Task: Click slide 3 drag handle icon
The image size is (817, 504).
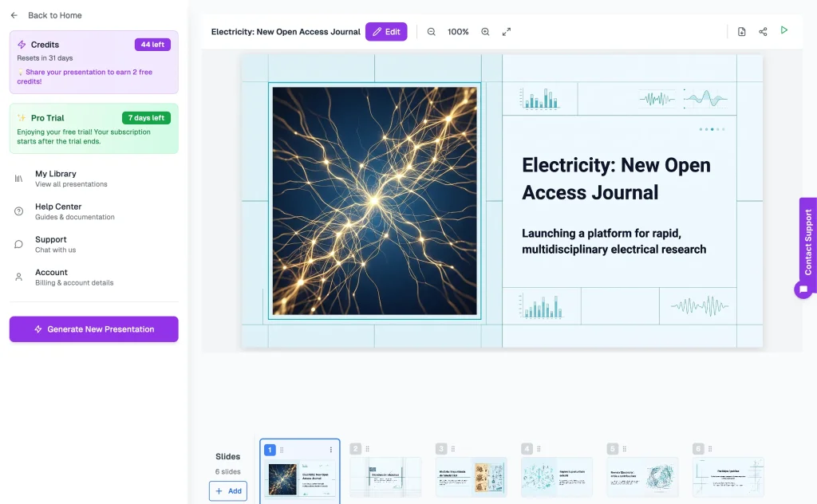Action: [x=453, y=449]
